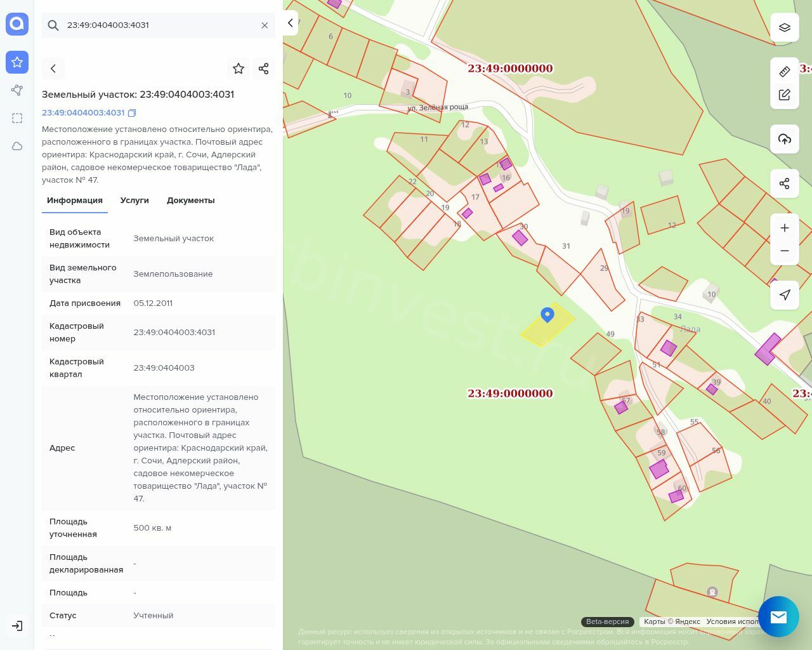This screenshot has width=812, height=650.
Task: Add this land plot to favorites
Action: (239, 69)
